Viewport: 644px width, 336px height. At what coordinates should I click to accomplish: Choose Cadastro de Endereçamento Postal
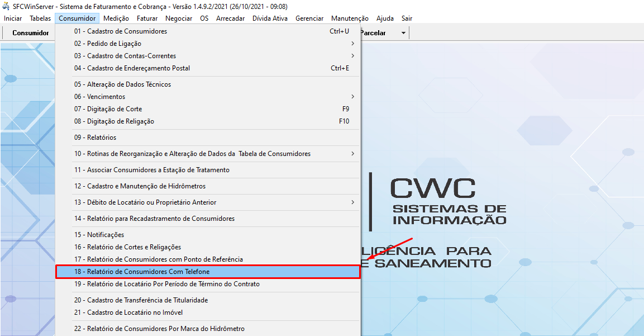pyautogui.click(x=208, y=68)
